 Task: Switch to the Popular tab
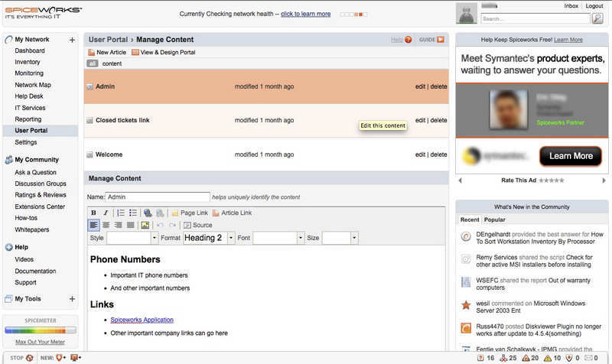[494, 219]
